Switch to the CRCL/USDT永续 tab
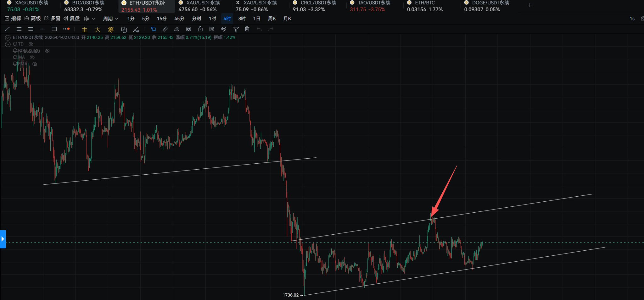644x300 pixels. tap(314, 6)
